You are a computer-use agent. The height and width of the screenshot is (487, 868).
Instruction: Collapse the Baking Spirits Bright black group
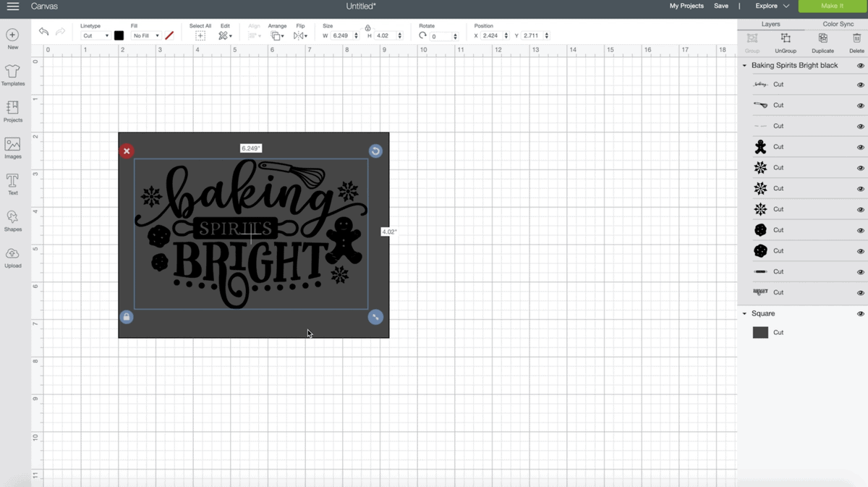744,65
